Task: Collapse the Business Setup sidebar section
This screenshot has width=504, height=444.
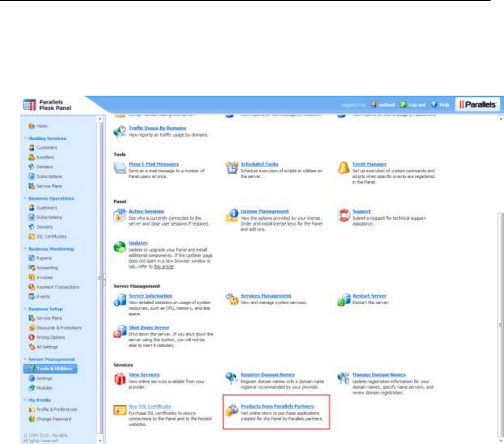Action: click(25, 309)
